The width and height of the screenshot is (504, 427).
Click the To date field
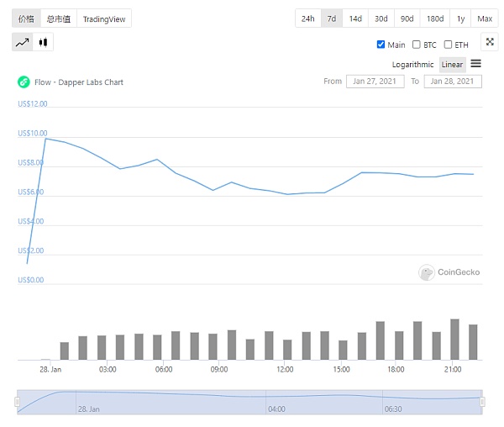click(453, 82)
